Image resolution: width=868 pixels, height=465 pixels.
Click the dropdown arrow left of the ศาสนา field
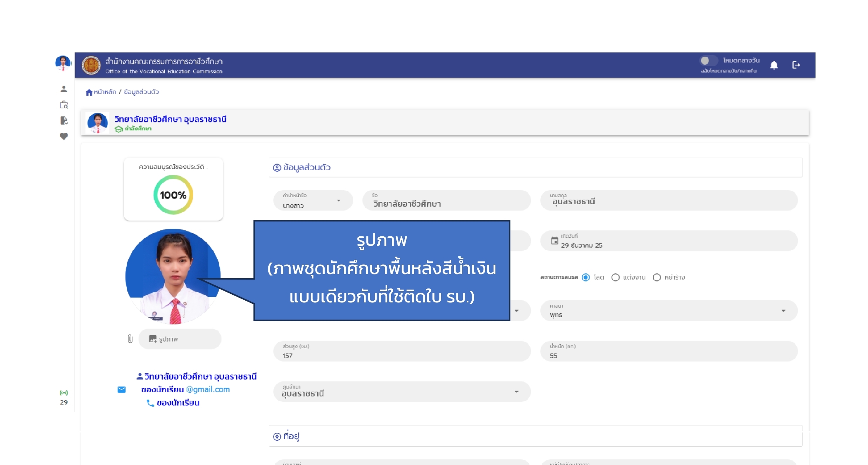(516, 311)
